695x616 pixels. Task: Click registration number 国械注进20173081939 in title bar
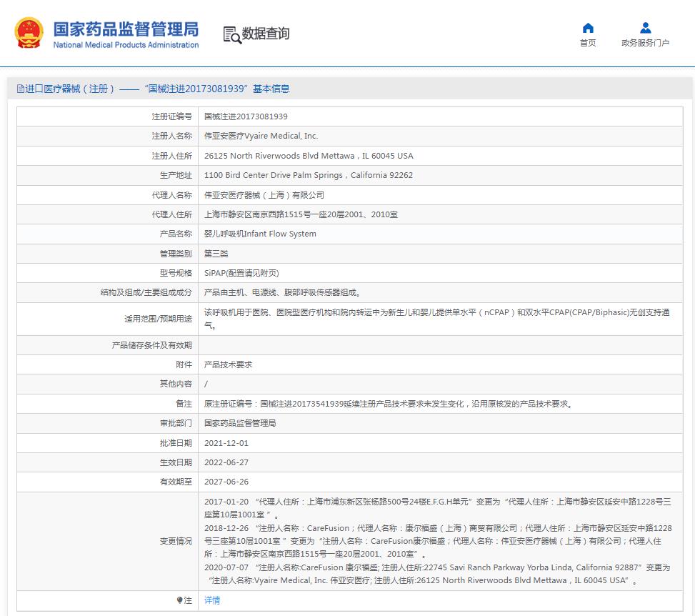[189, 88]
